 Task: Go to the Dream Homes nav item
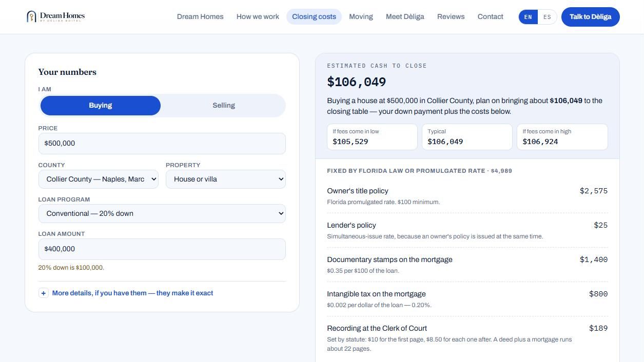(200, 17)
